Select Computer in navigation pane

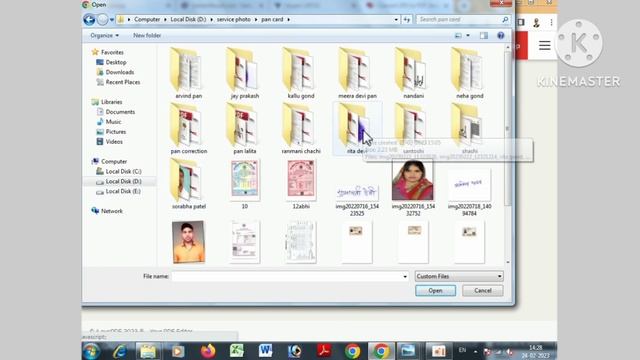coord(114,161)
